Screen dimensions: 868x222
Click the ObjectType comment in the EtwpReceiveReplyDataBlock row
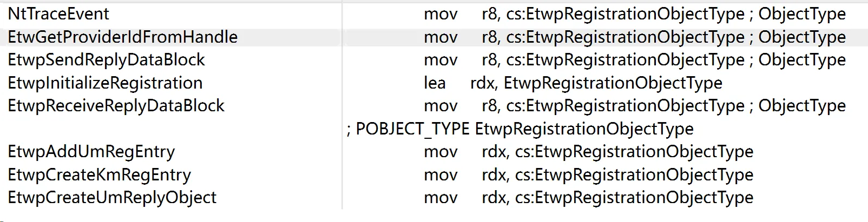802,106
